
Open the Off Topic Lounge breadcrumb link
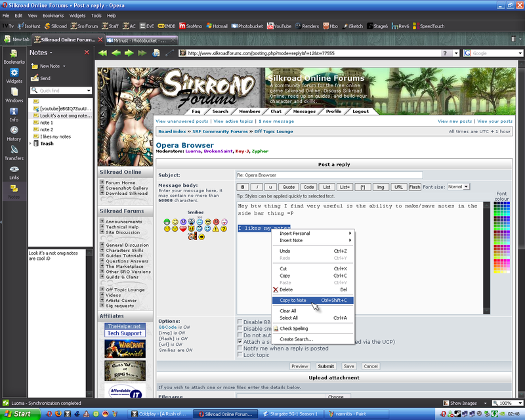point(274,131)
